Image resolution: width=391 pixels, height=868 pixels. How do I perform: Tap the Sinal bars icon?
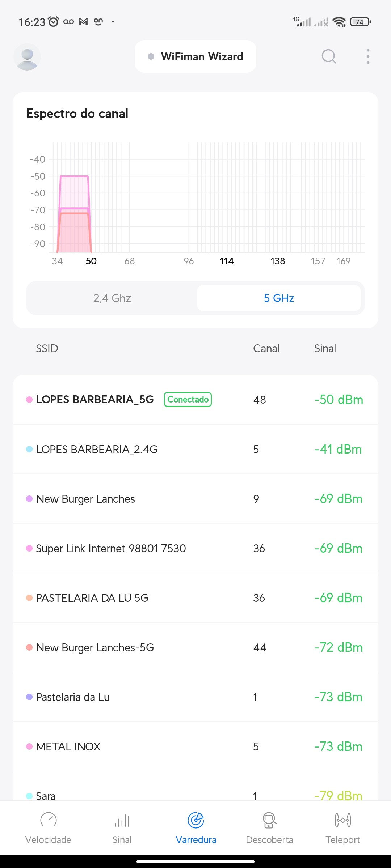122,820
